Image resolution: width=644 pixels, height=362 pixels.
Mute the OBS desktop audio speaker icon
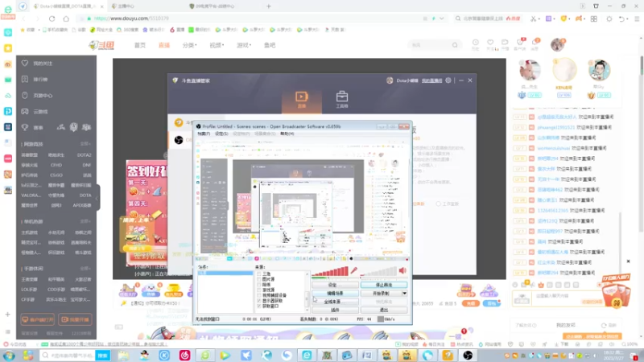coord(402,270)
